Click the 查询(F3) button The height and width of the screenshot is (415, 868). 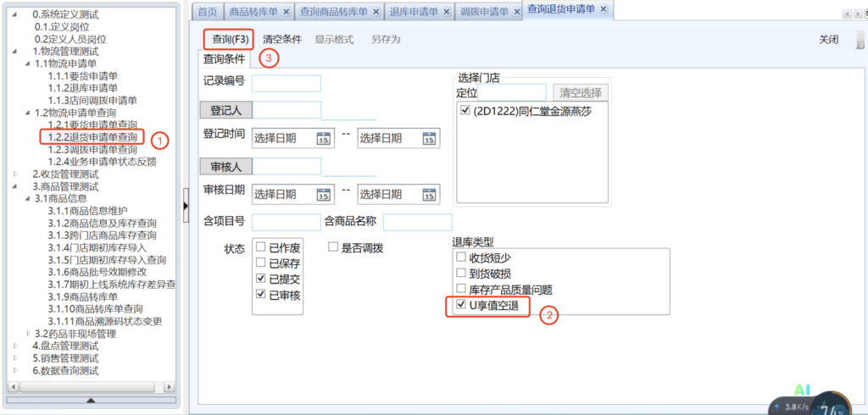point(228,39)
